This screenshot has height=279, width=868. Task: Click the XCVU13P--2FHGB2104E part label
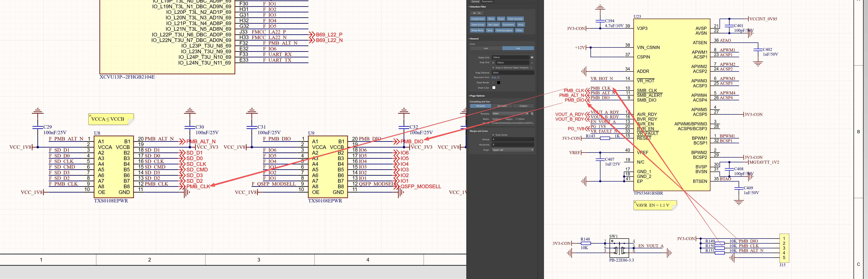coord(127,77)
